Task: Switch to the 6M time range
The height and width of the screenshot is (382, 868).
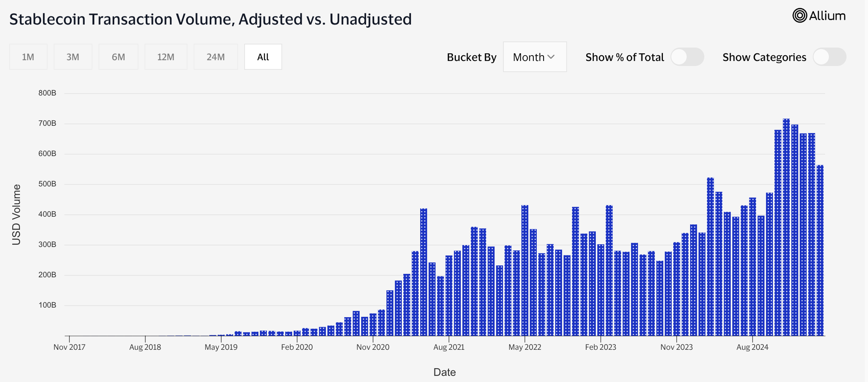Action: [x=118, y=57]
